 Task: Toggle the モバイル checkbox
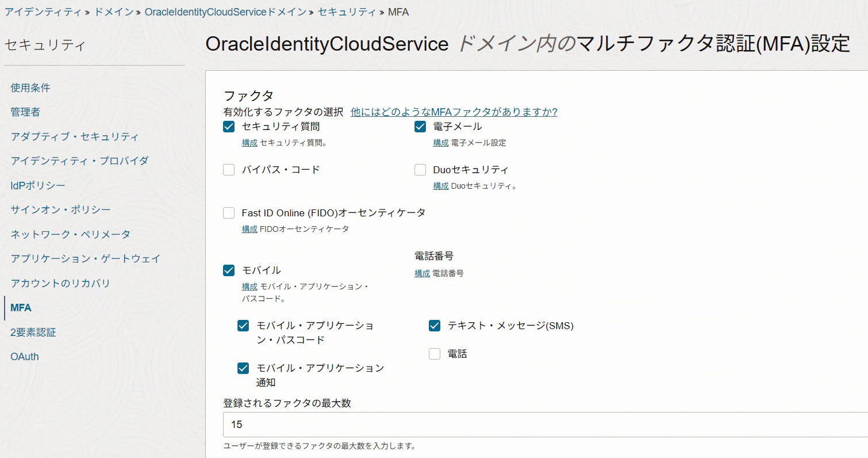click(229, 270)
